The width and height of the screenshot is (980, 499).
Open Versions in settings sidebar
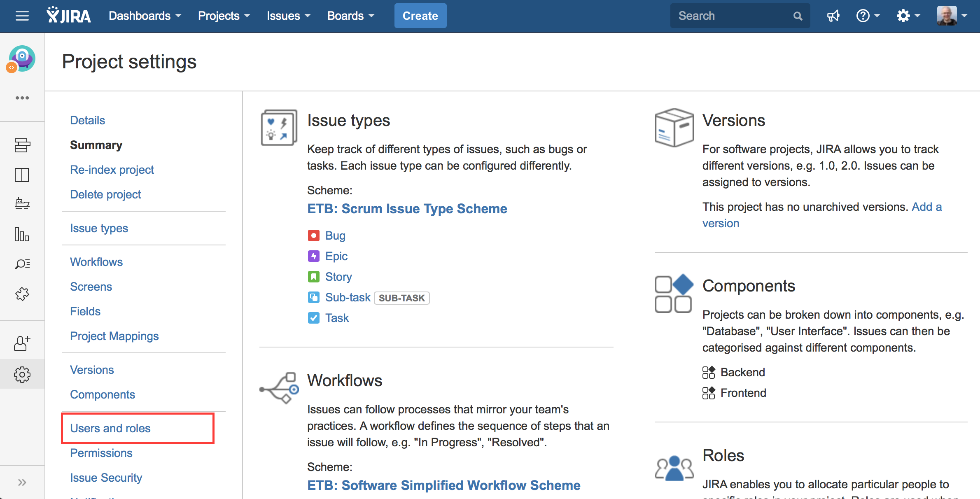[92, 370]
